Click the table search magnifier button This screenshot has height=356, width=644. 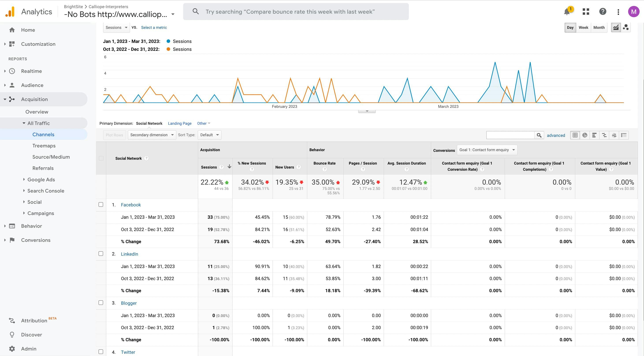pos(539,135)
